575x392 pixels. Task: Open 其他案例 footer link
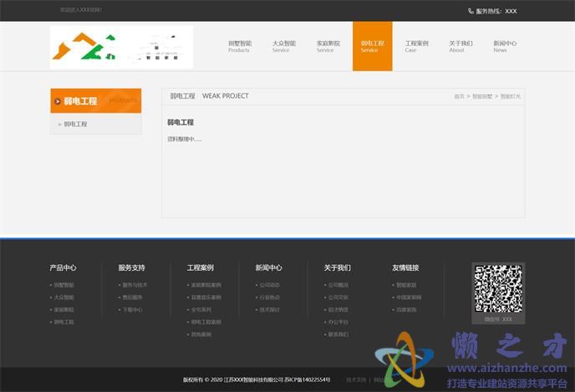(201, 335)
